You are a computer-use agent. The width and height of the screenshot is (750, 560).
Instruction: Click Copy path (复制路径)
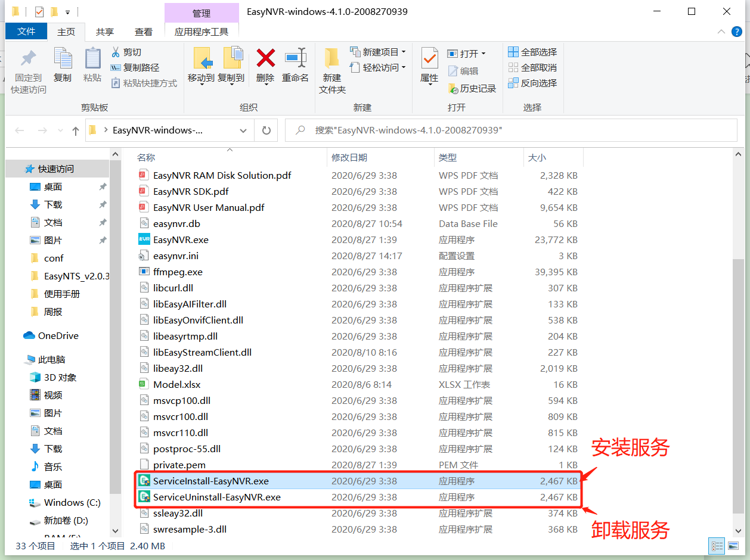coord(135,68)
